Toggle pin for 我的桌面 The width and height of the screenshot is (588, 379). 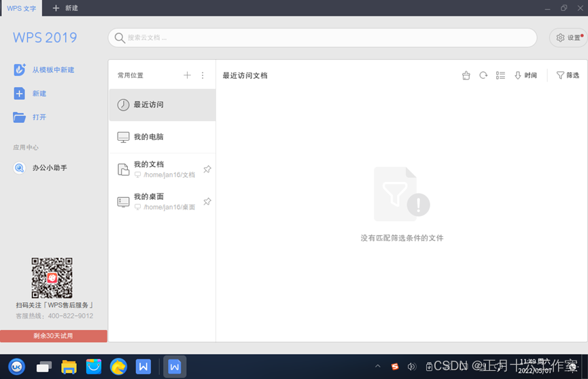207,201
